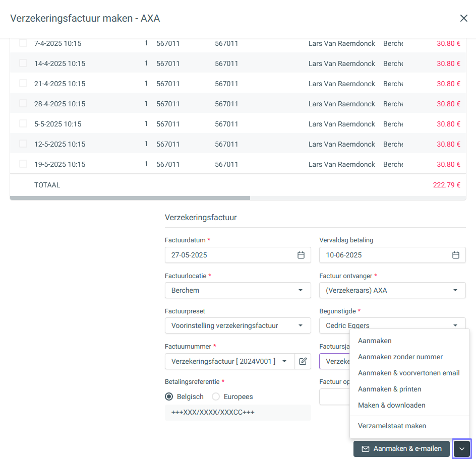
Task: Click the TOTAAL label
Action: pyautogui.click(x=47, y=185)
